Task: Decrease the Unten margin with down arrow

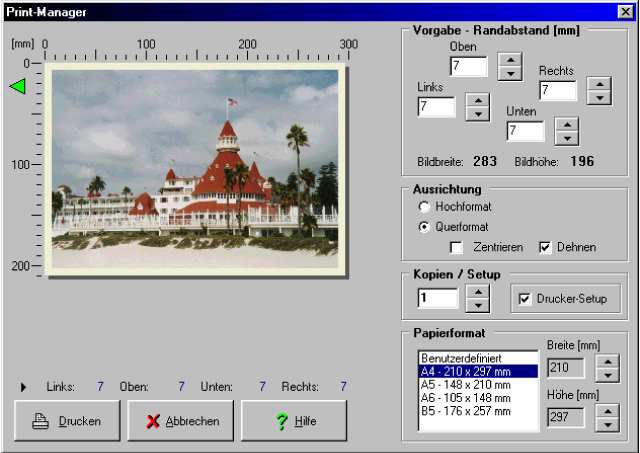Action: point(567,137)
